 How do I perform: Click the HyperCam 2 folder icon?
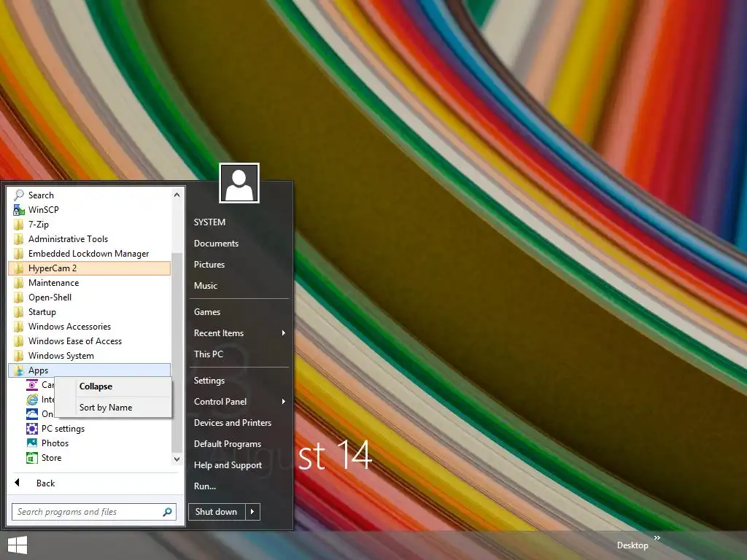coord(18,268)
